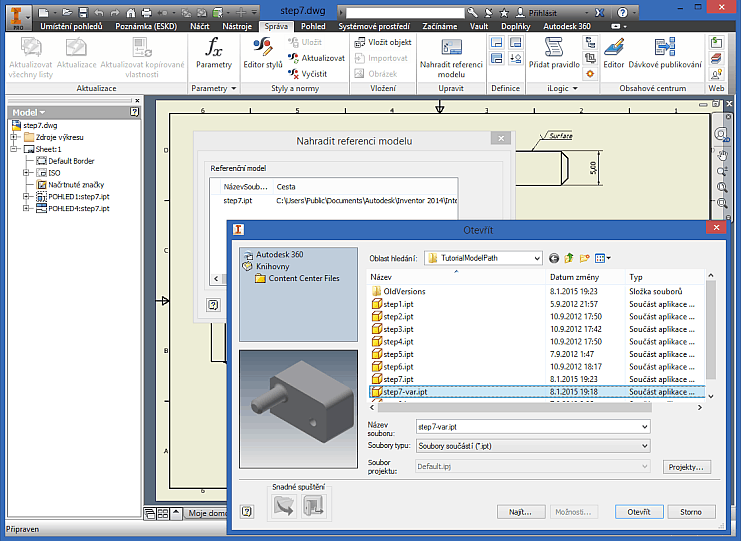Viewport: 741px width, 541px height.
Task: Select Autodesk 360 location in Otevřít
Action: [274, 254]
